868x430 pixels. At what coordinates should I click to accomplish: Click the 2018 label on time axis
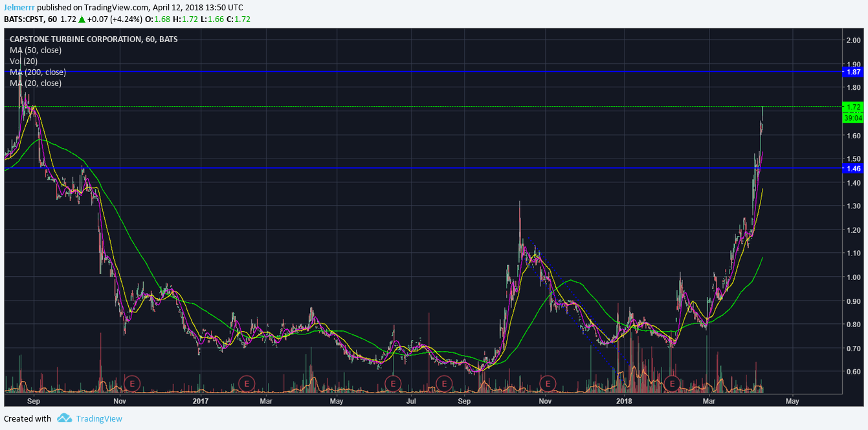coord(625,401)
